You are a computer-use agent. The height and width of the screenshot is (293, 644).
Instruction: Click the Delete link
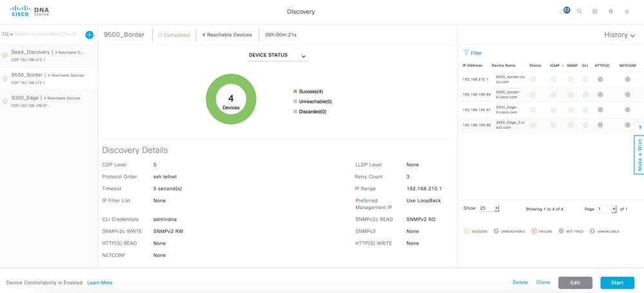tap(520, 282)
